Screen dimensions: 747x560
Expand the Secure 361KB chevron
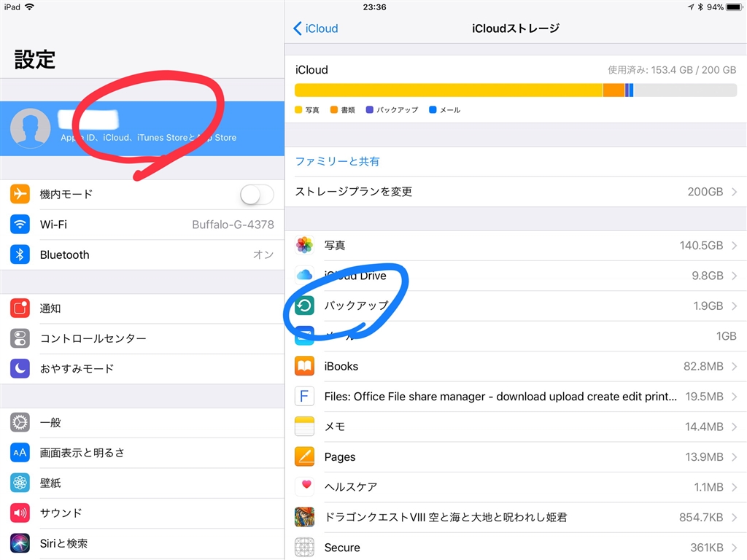pos(734,547)
